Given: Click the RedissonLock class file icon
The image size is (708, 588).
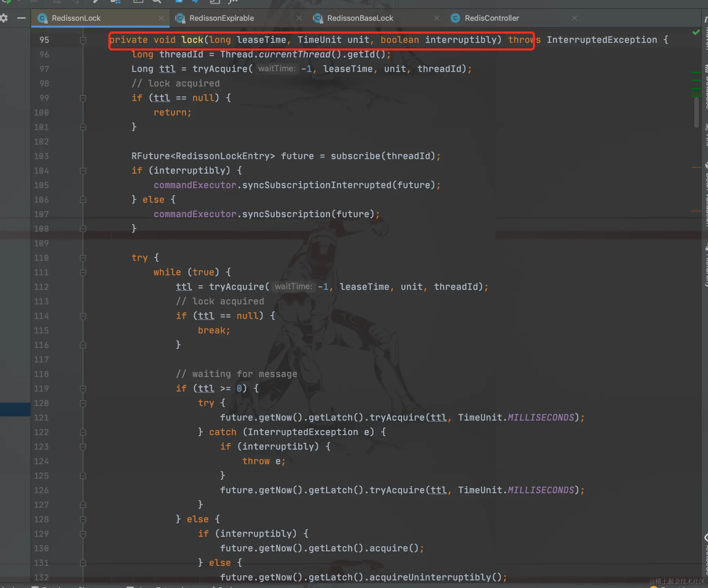Looking at the screenshot, I should [42, 18].
